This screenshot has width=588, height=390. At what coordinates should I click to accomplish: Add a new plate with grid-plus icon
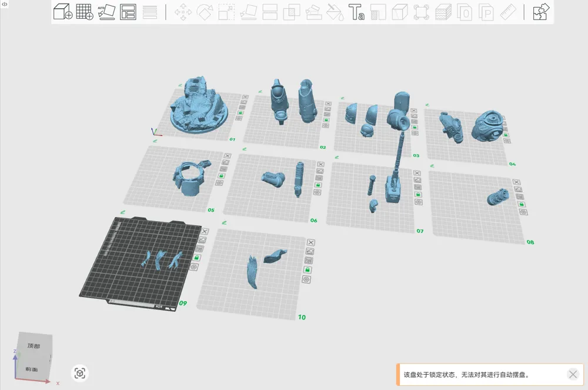pyautogui.click(x=85, y=12)
